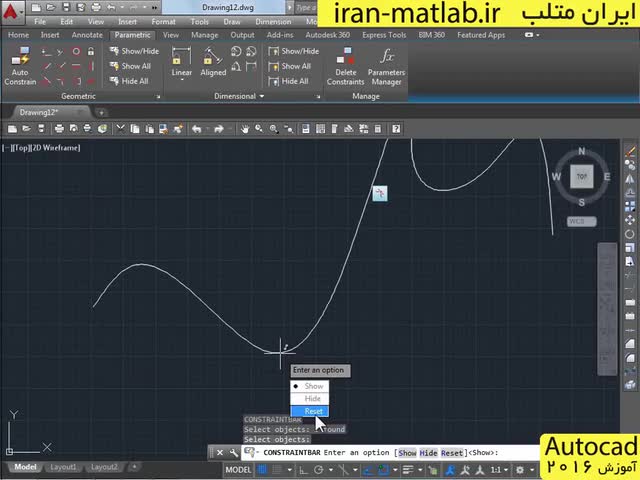Select the Aligned dimensional constraint
This screenshot has width=640, height=480.
click(x=213, y=62)
